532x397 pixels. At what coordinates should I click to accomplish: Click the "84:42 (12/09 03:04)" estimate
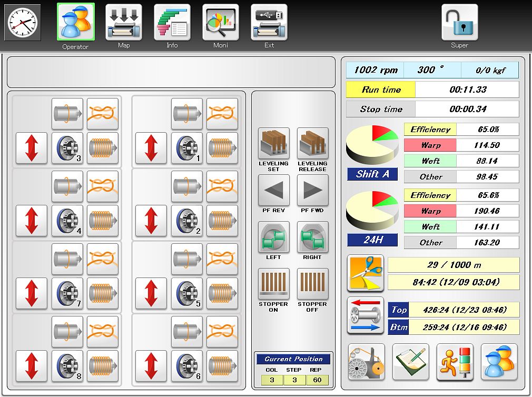[454, 282]
